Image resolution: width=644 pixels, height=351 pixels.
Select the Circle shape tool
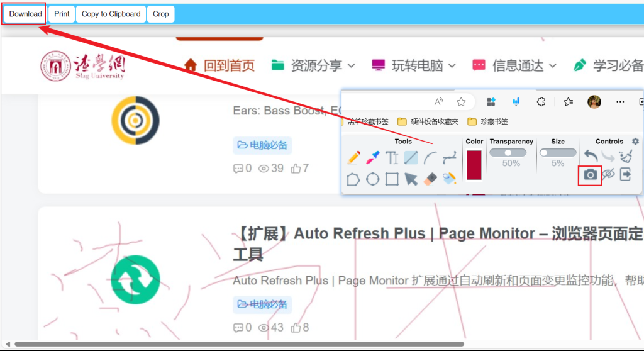click(x=373, y=179)
